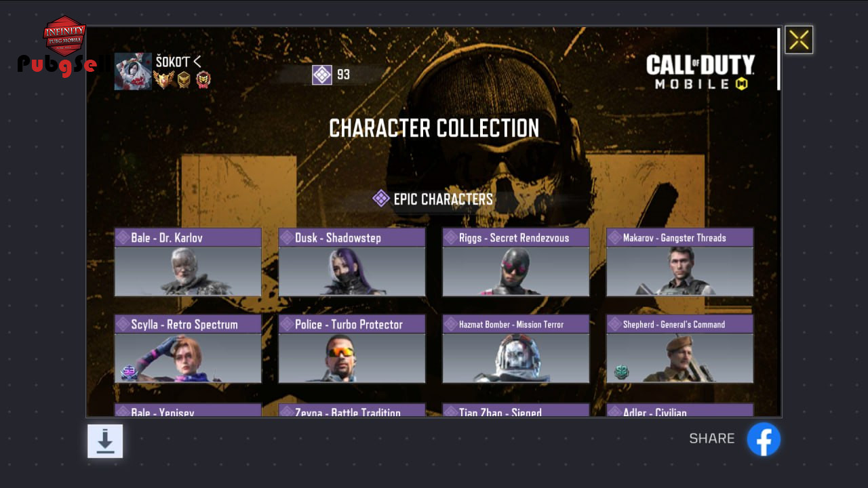The width and height of the screenshot is (868, 488).
Task: Click the red rank badge near the player name
Action: click(x=203, y=80)
